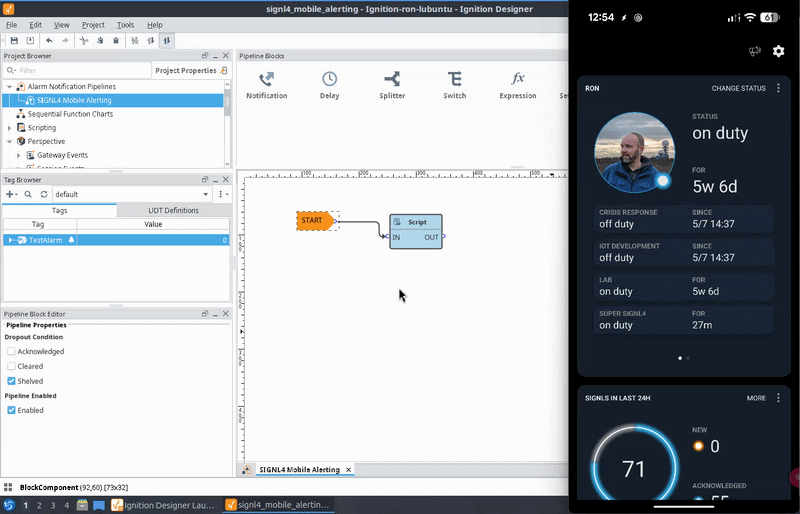Screen dimensions: 800x514
Task: Tap CHANGE STATUS on the phone
Action: [x=738, y=88]
